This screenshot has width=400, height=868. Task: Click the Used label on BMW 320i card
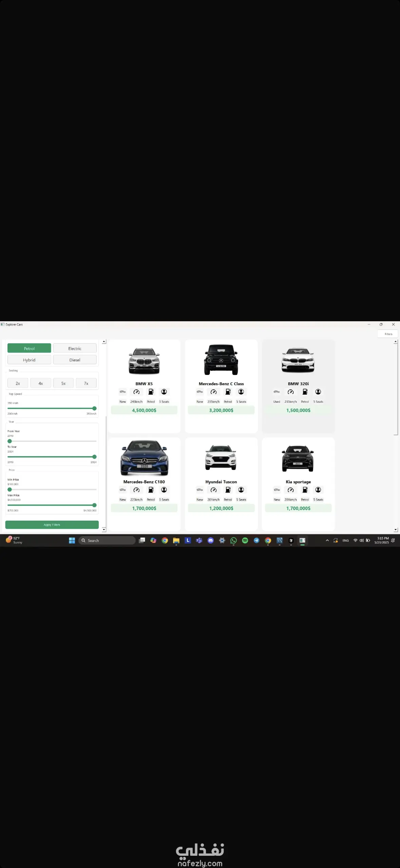[277, 402]
